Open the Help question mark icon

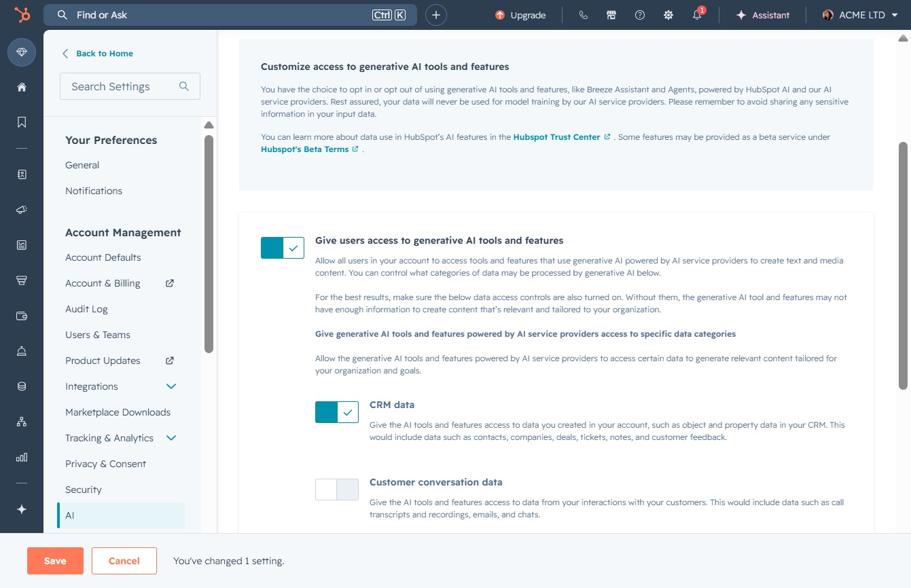640,15
